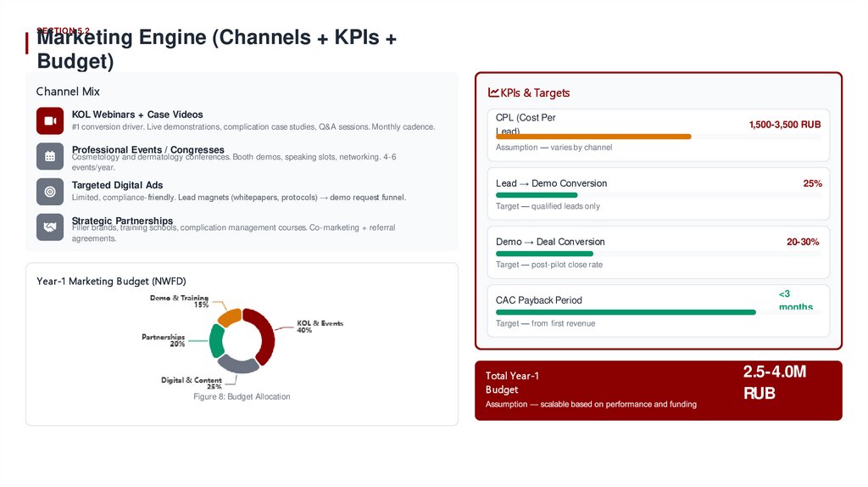Click the chart icon next to KPIs & Targets
Screen dimensions: 868x487
(493, 92)
